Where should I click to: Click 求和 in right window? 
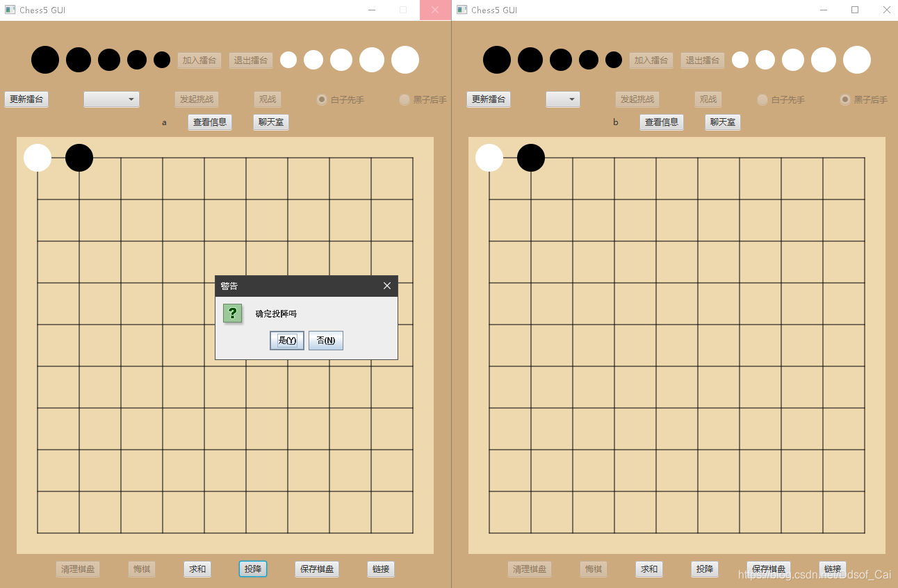click(x=649, y=569)
